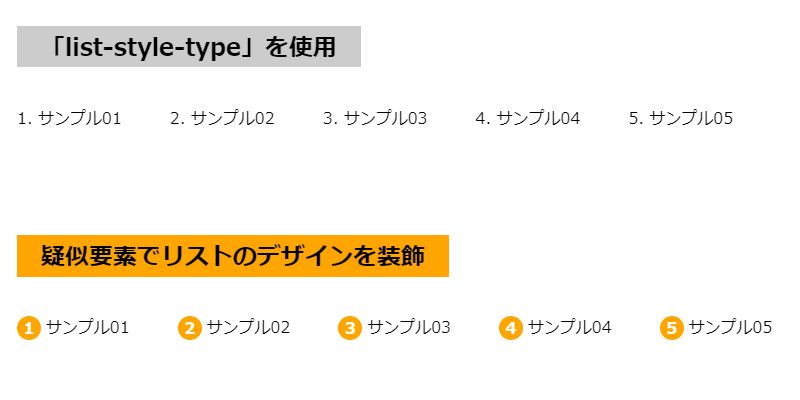800x400 pixels.
Task: Click the orange circle number 4 icon
Action: tap(511, 328)
